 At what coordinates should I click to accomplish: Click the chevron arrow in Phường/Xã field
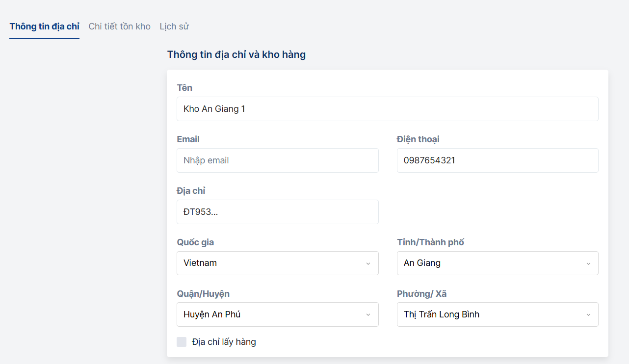coord(588,315)
